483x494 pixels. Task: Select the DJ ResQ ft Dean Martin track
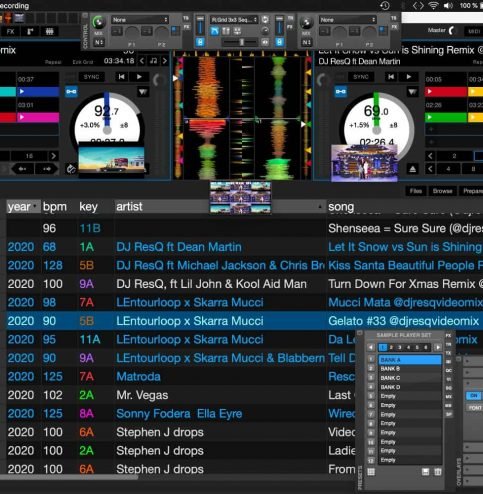pos(245,247)
